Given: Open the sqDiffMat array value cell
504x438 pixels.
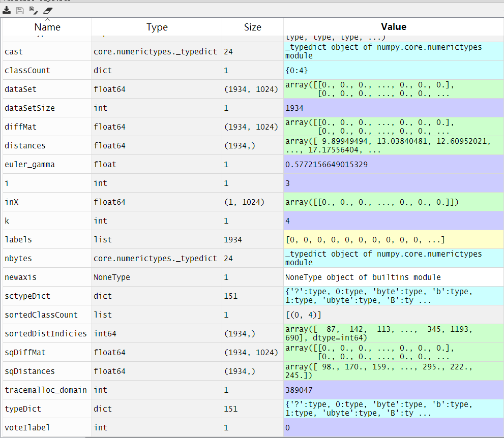Looking at the screenshot, I should click(394, 352).
